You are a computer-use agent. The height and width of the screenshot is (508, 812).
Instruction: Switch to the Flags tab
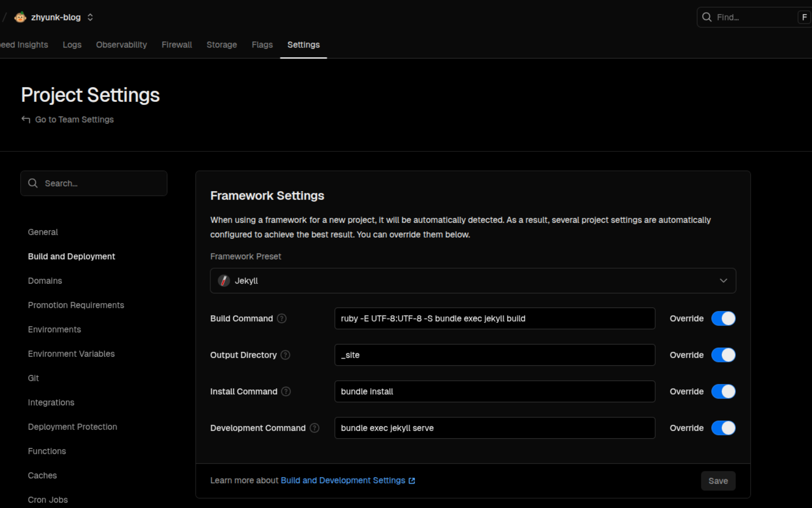click(x=262, y=45)
